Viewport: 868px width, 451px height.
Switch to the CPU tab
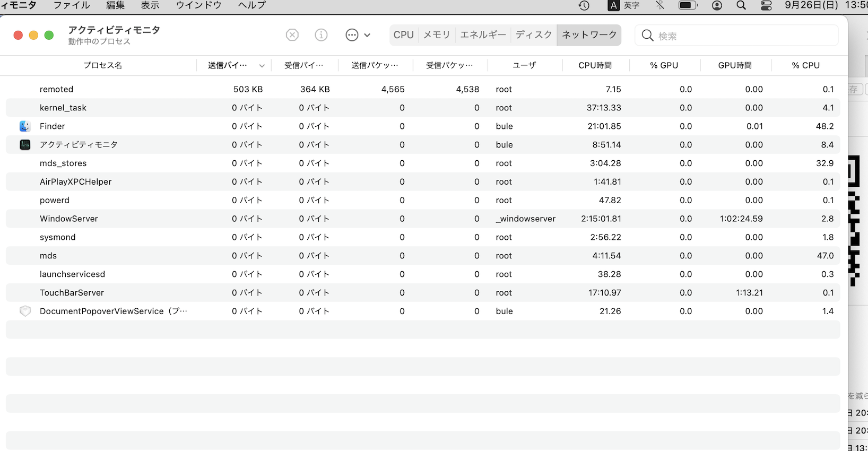point(404,35)
